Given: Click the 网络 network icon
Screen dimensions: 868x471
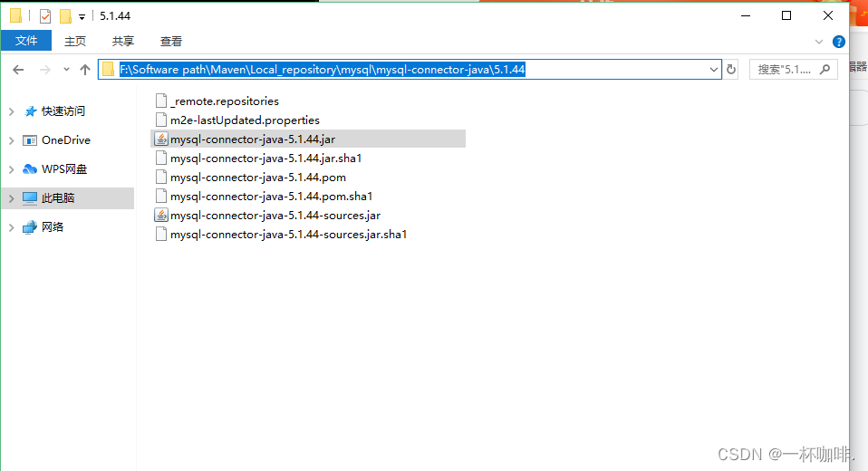Looking at the screenshot, I should (x=29, y=227).
